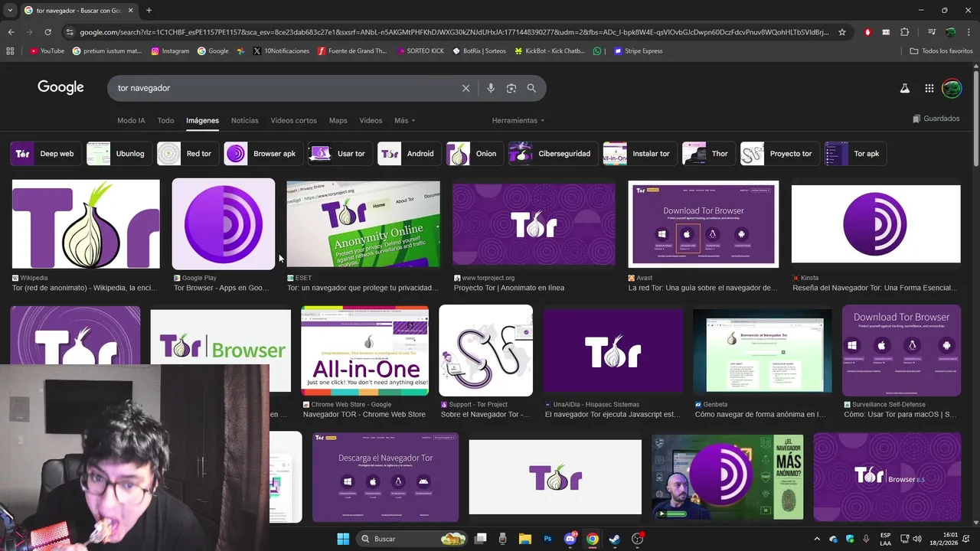Screen dimensions: 980x551
Task: Expand the Más search options dropdown
Action: coord(404,121)
